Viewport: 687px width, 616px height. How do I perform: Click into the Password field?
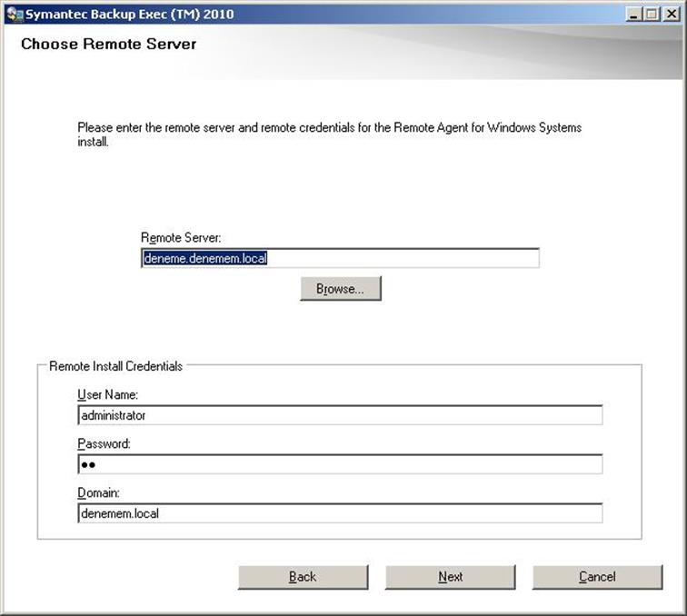pyautogui.click(x=340, y=464)
